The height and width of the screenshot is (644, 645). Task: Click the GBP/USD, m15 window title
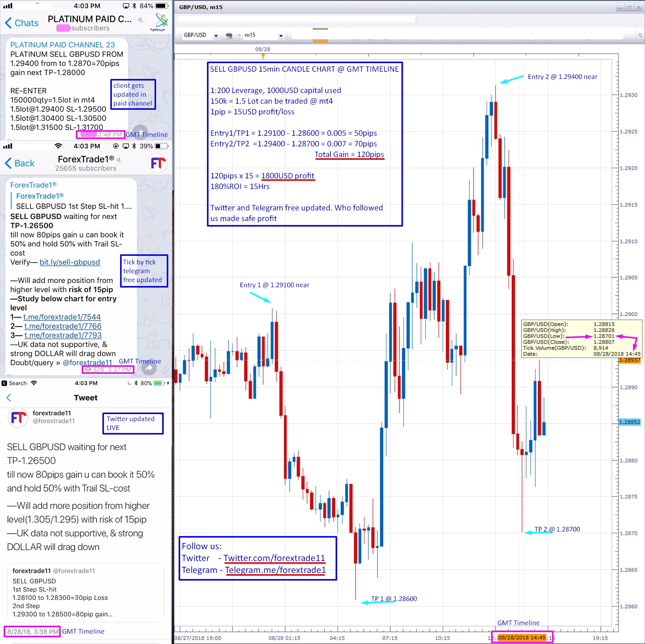pyautogui.click(x=201, y=7)
